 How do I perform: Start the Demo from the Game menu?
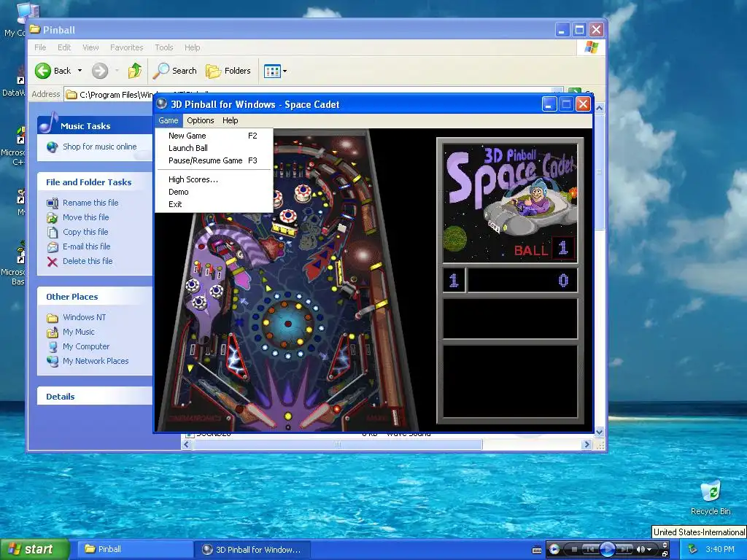click(214, 192)
